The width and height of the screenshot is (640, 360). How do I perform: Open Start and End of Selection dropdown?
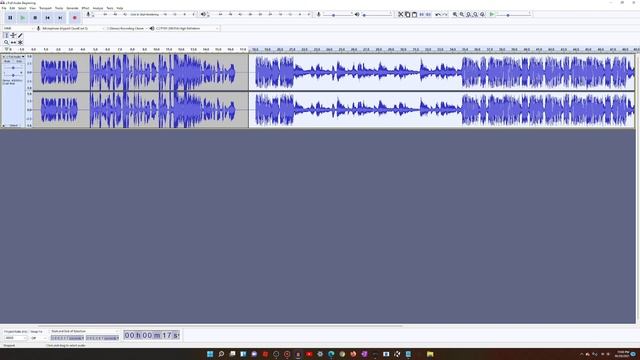84,331
